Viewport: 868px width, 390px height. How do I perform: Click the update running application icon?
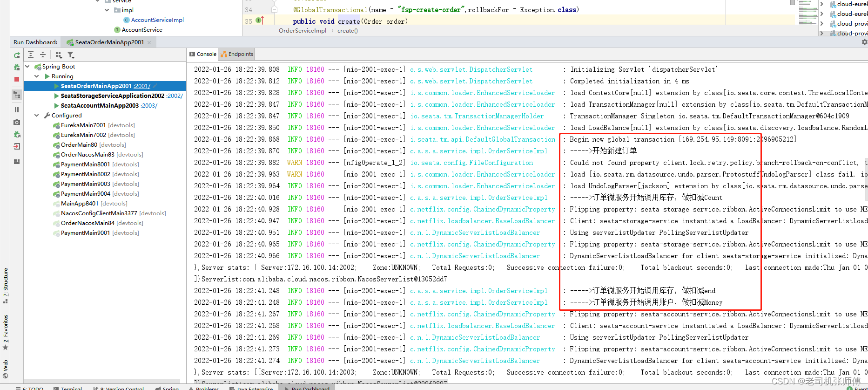(17, 134)
